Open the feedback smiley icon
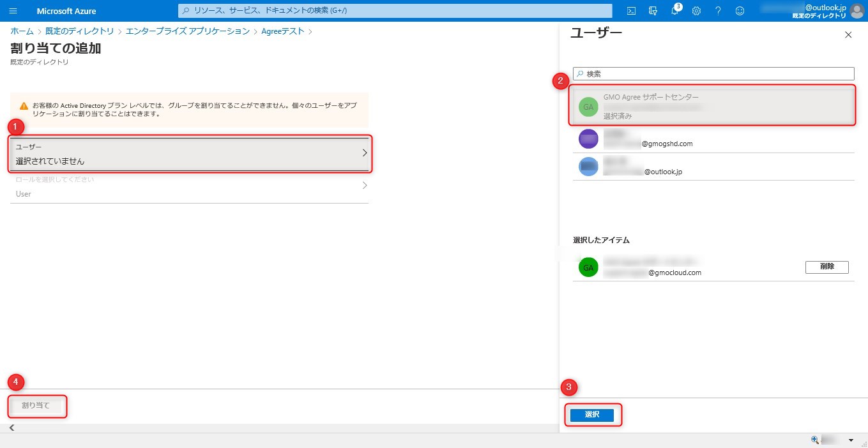Screen dimensions: 868x448 [740, 11]
